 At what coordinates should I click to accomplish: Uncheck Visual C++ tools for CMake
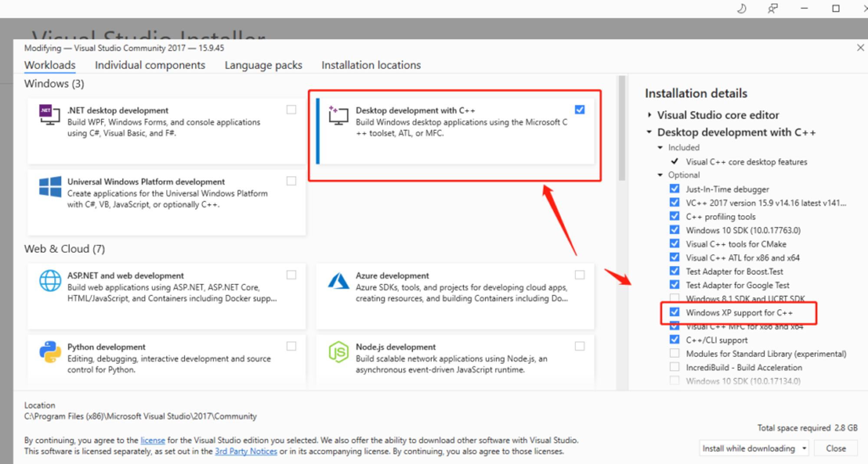click(x=674, y=243)
